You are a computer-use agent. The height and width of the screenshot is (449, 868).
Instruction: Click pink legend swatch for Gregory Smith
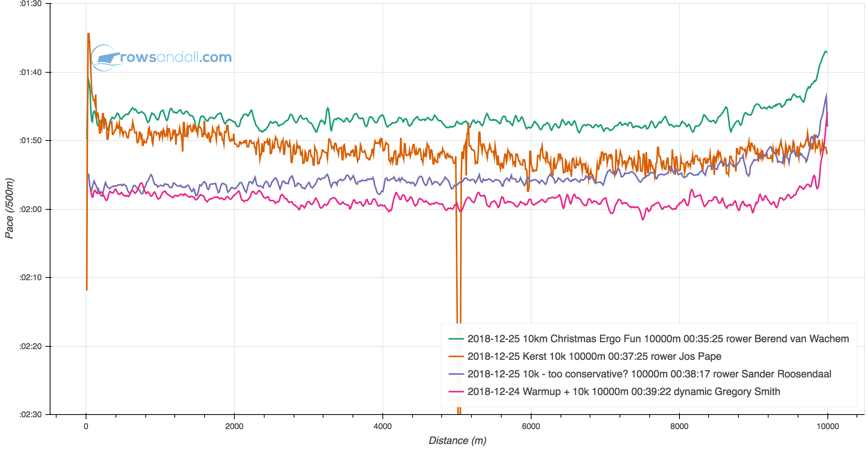(x=456, y=392)
